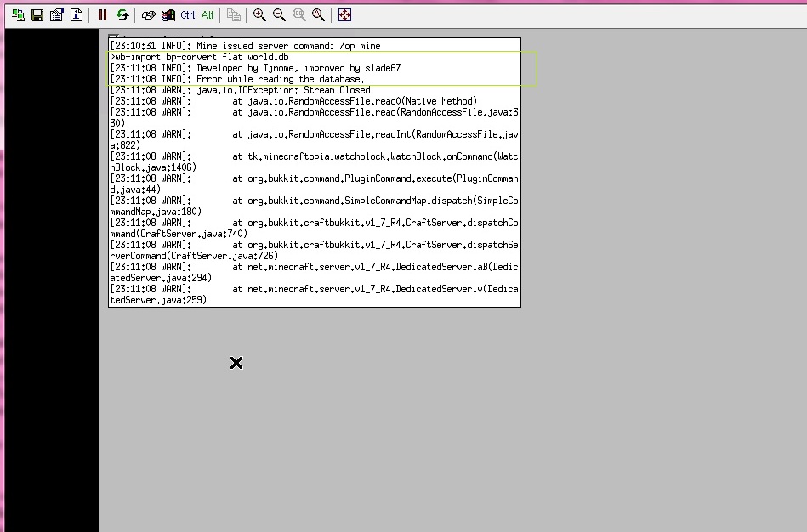Show the Connection info icon
Image resolution: width=807 pixels, height=532 pixels.
77,15
